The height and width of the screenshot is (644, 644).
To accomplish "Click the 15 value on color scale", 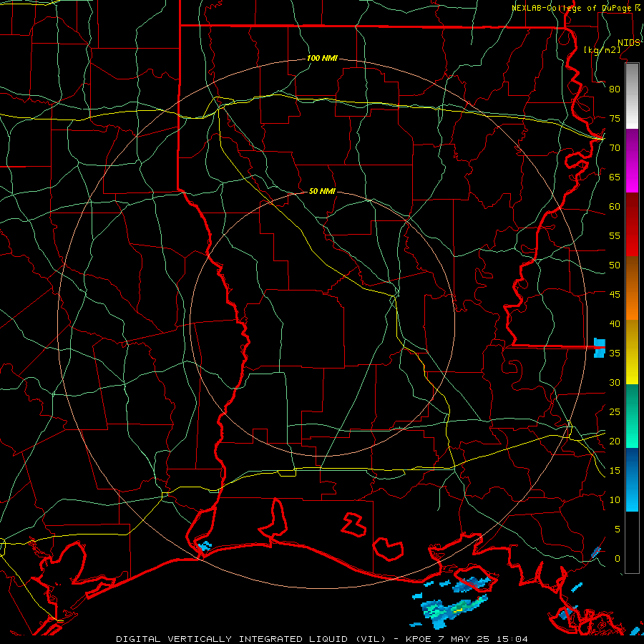I will (615, 471).
